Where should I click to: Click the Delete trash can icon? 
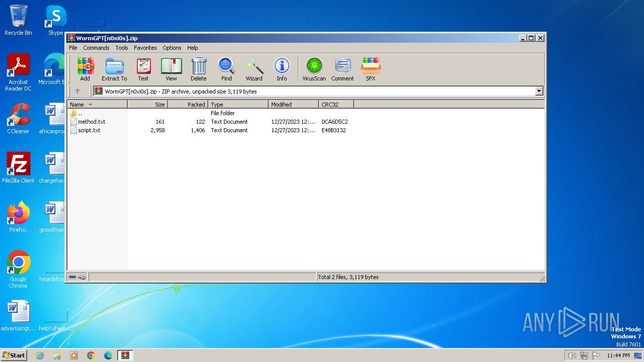click(198, 69)
